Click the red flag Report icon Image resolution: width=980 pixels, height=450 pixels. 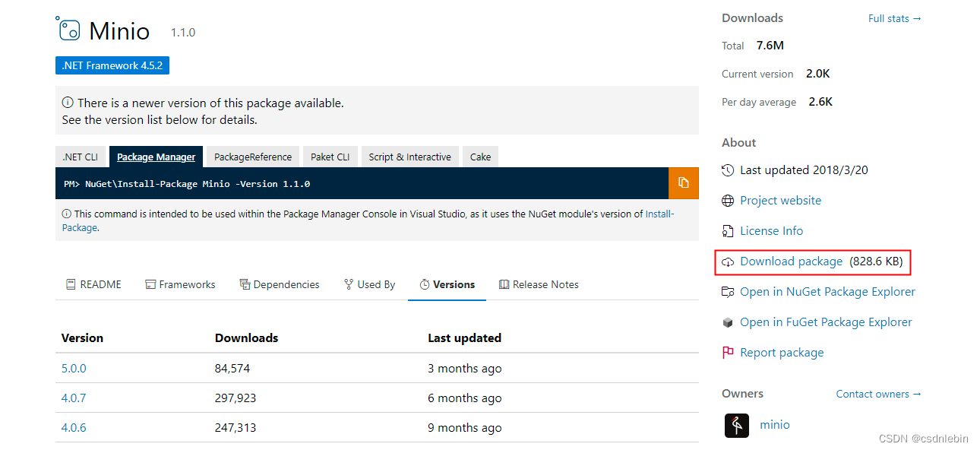pyautogui.click(x=728, y=353)
